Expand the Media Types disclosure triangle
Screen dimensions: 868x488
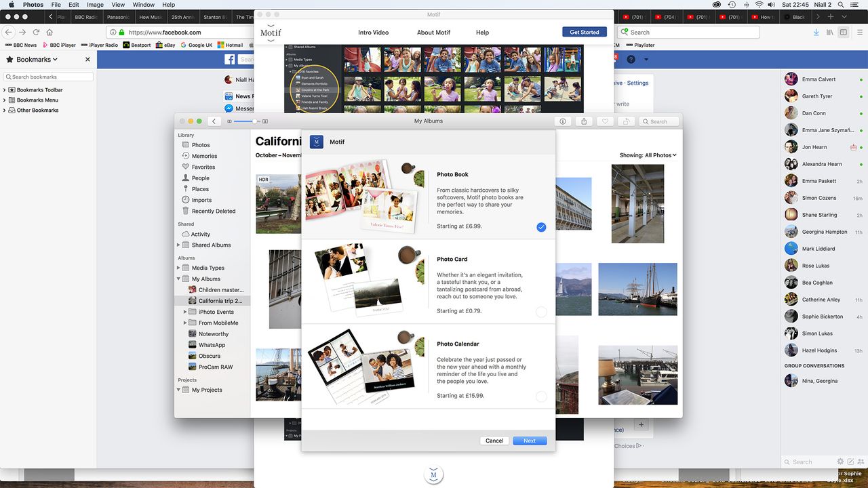click(x=178, y=268)
